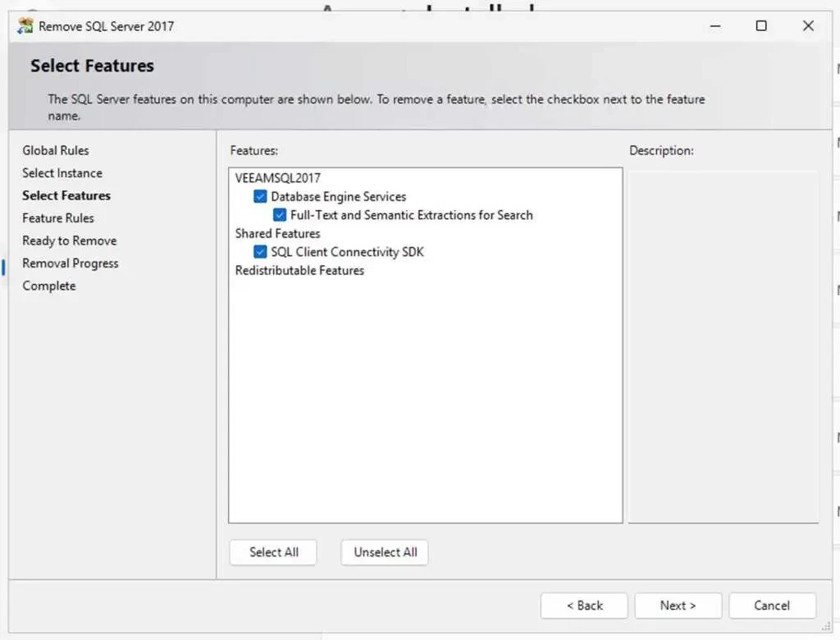Minimize the Remove SQL Server 2017 window
This screenshot has width=840, height=640.
[715, 25]
